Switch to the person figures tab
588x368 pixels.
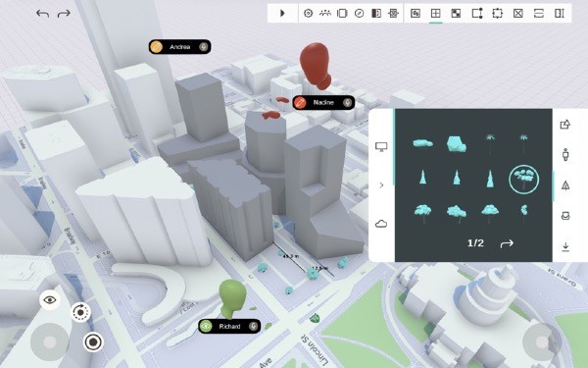pos(565,154)
